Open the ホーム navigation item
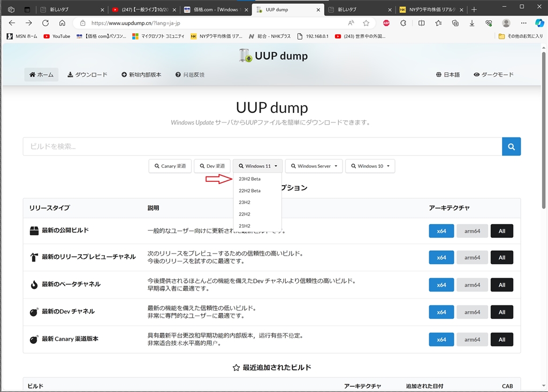Screen dimensions: 548x392 (41, 74)
